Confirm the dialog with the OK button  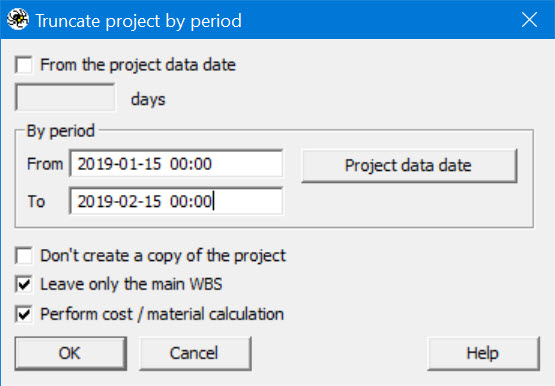coord(70,353)
